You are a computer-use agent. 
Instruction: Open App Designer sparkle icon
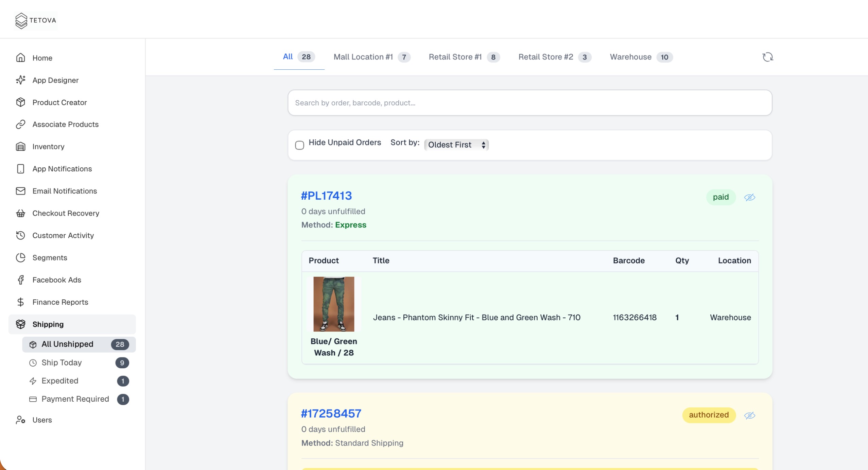21,80
